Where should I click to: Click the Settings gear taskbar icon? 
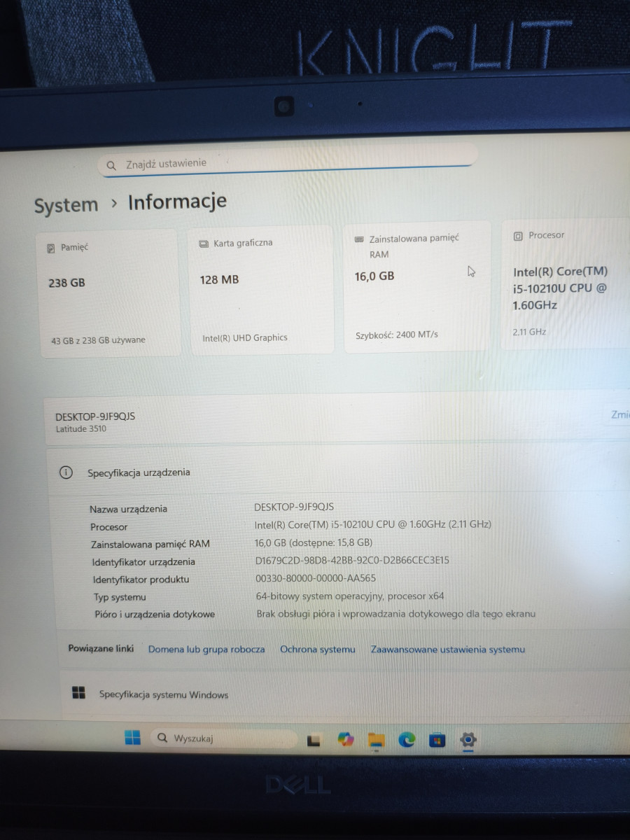pos(468,739)
